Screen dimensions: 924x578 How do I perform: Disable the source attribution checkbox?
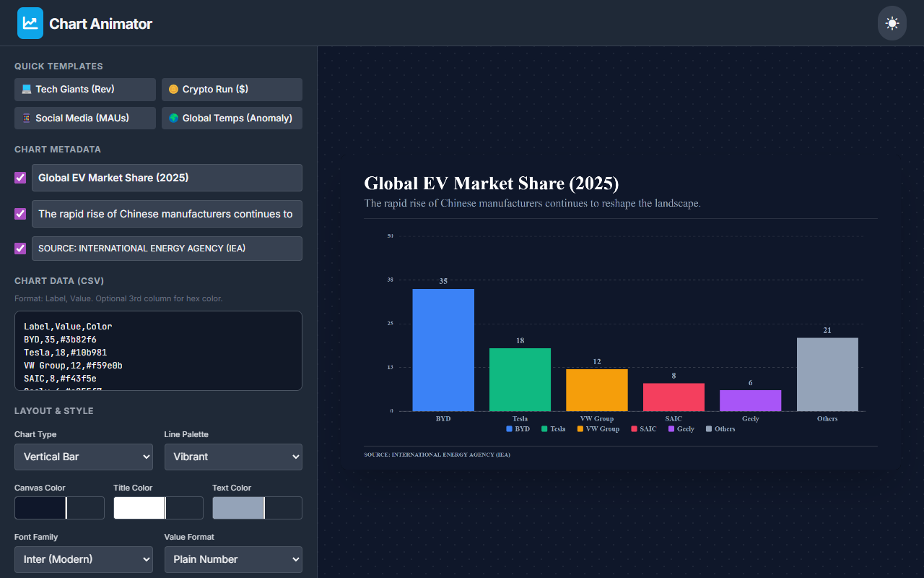(x=19, y=248)
